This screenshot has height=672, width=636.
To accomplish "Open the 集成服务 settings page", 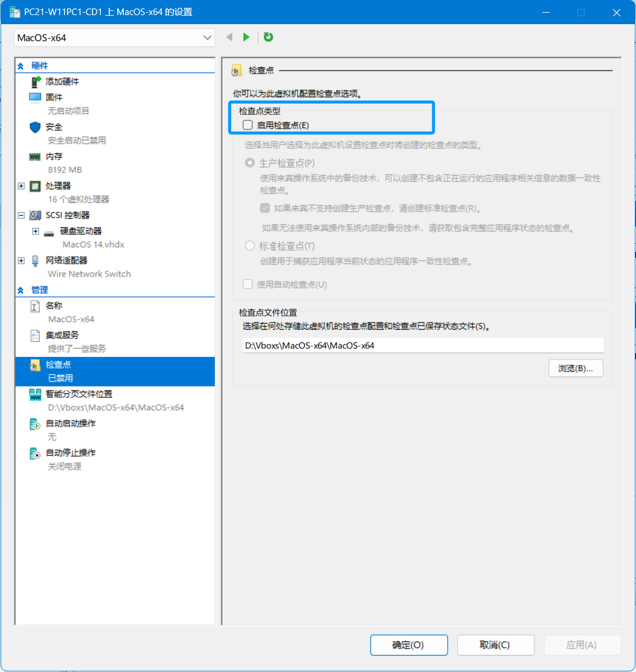I will click(x=62, y=335).
